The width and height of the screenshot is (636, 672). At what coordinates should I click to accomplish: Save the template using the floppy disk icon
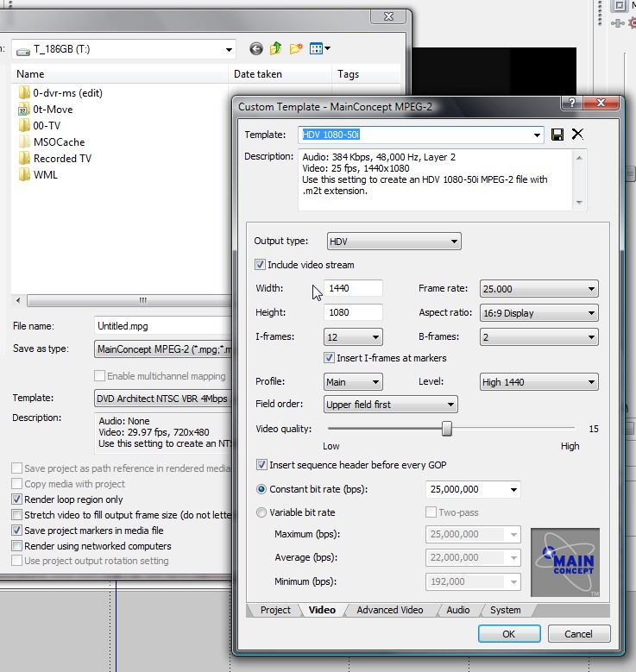[x=557, y=135]
